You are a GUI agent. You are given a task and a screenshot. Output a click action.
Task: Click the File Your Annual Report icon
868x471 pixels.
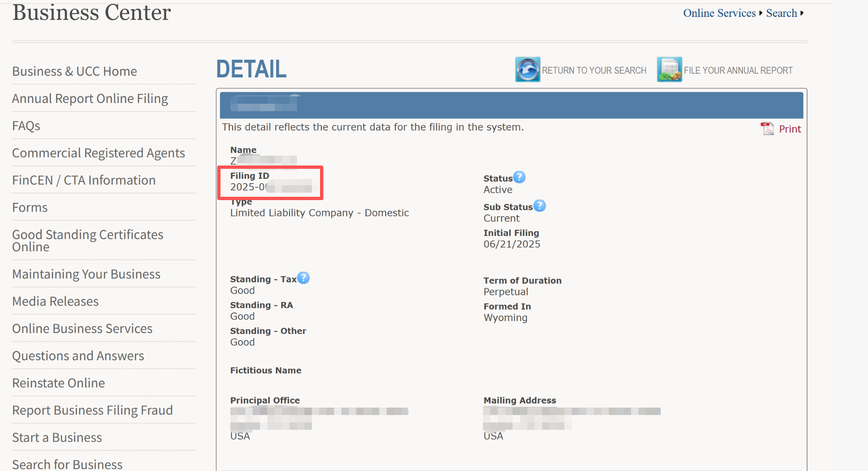[669, 70]
